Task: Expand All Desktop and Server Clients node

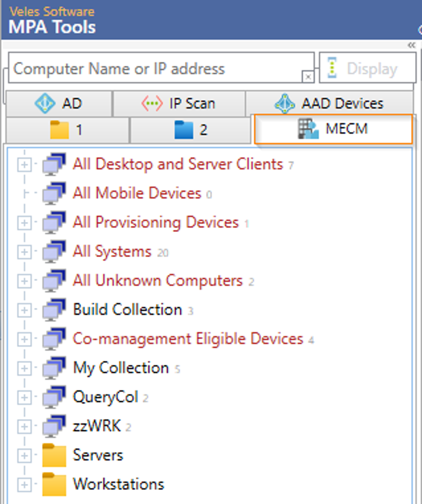Action: pyautogui.click(x=24, y=165)
